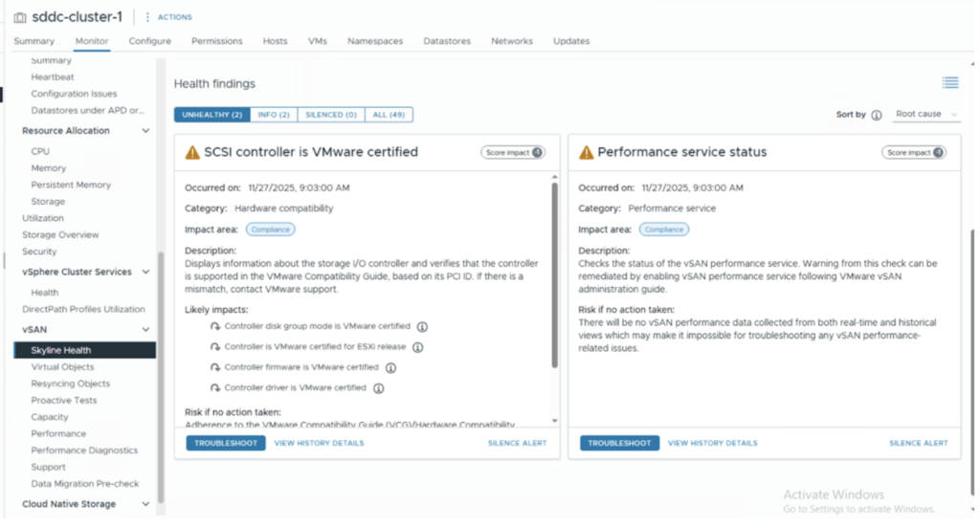The width and height of the screenshot is (980, 527).
Task: Collapse the vSAN section in sidebar
Action: click(145, 330)
